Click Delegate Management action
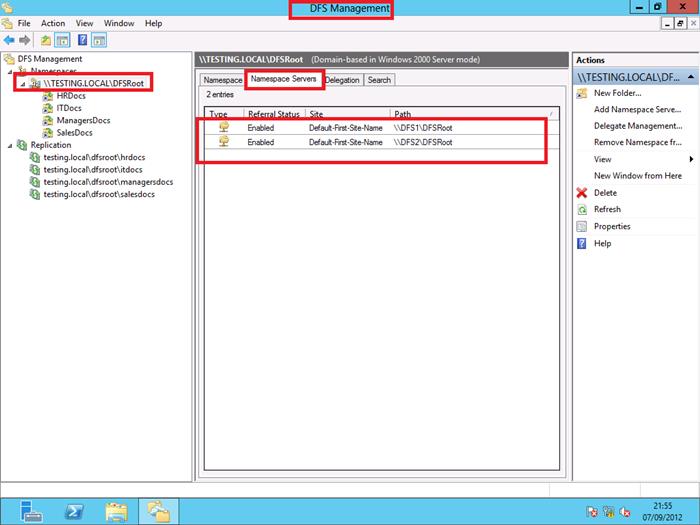The width and height of the screenshot is (700, 525). (x=638, y=126)
